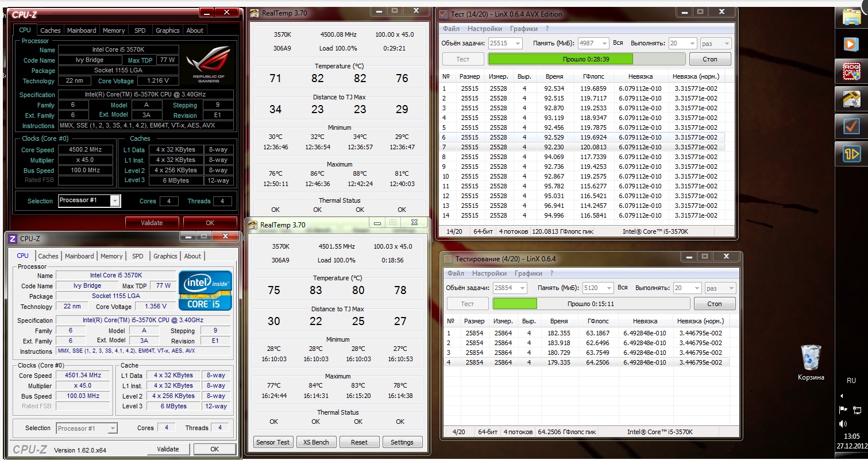Open Caches tab in ROG CPU-Z window
Image resolution: width=868 pixels, height=460 pixels.
click(x=51, y=30)
